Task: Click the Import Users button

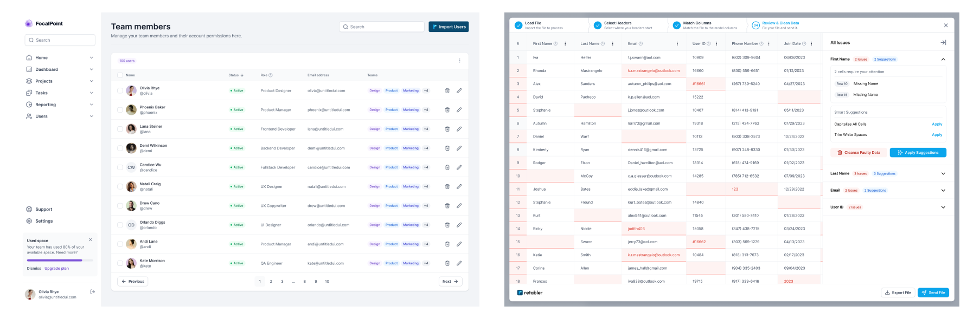Action: coord(449,27)
